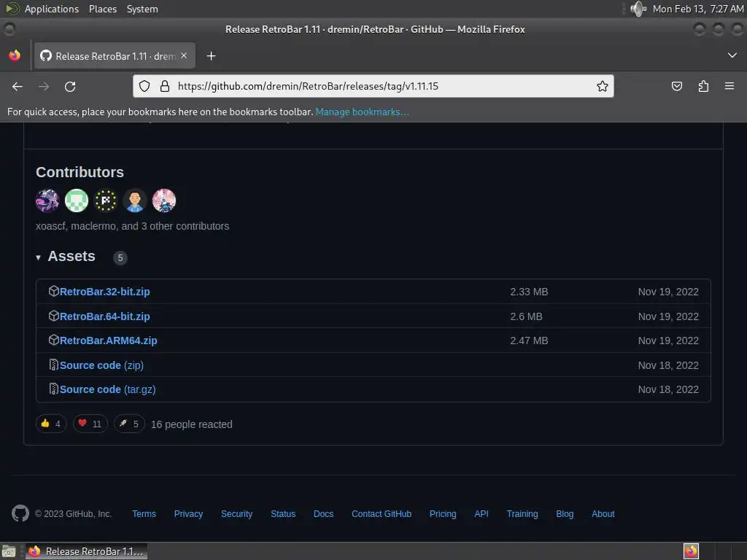
Task: Click the package icon beside RetroBar.64-bit.zip
Action: click(x=53, y=316)
